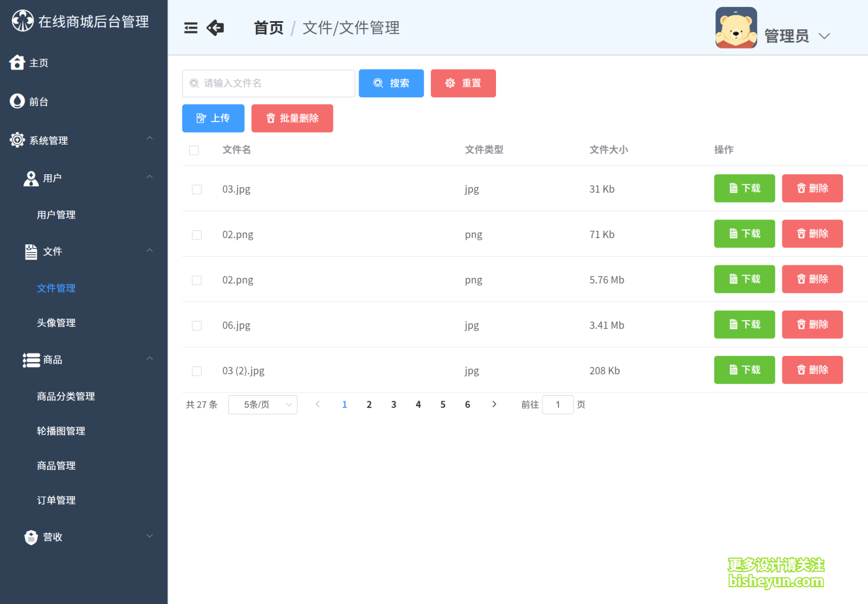This screenshot has height=604, width=868.
Task: Click the 上传 upload button
Action: (x=213, y=118)
